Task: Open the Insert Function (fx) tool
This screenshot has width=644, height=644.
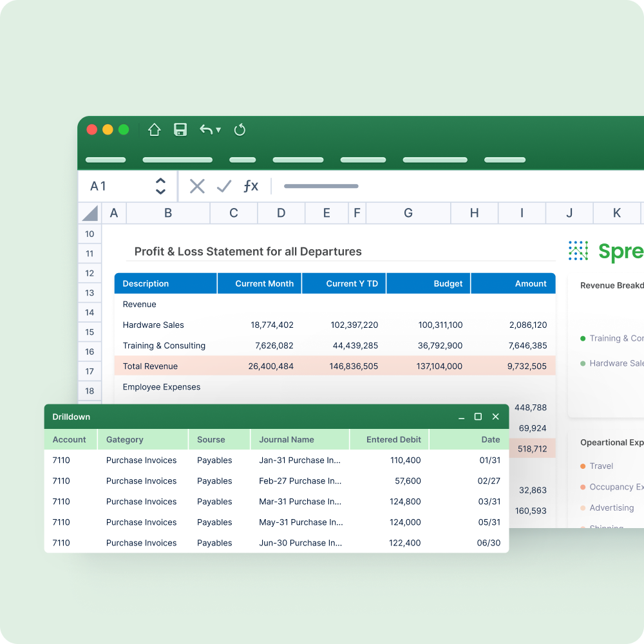Action: 251,186
